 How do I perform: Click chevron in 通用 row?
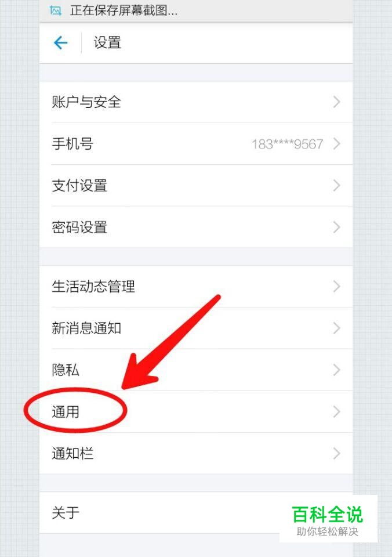(336, 412)
